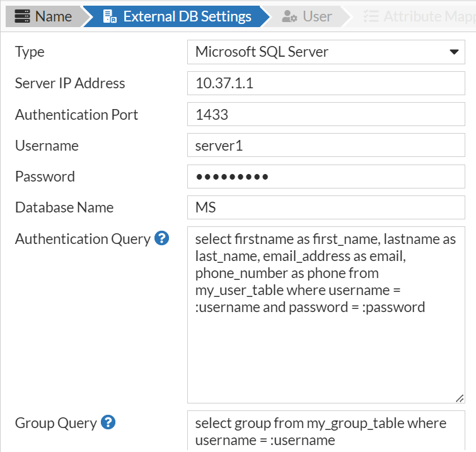
Task: Click the database icon beside External DB Settings
Action: (110, 16)
